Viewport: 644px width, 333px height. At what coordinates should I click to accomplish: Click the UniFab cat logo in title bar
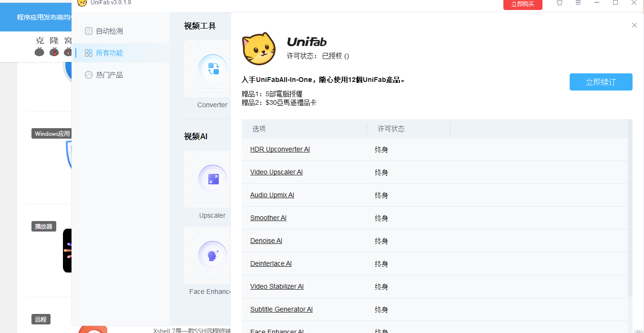pyautogui.click(x=82, y=3)
